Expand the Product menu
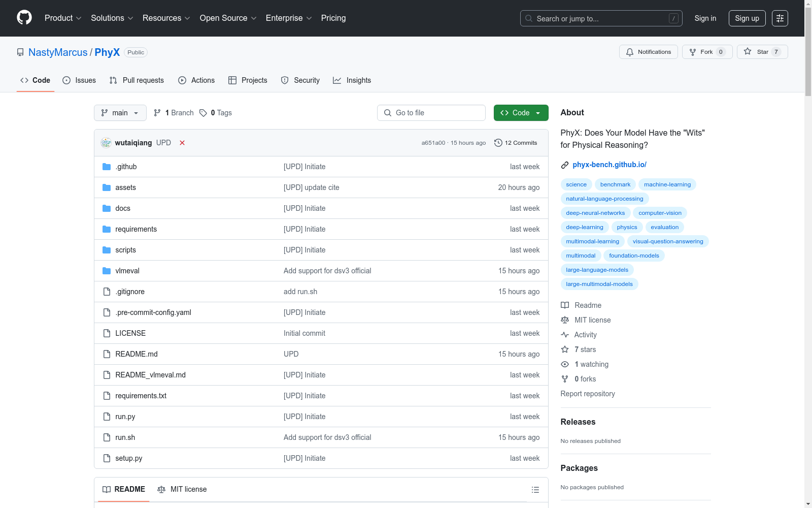Screen dimensions: 812x508 point(63,18)
